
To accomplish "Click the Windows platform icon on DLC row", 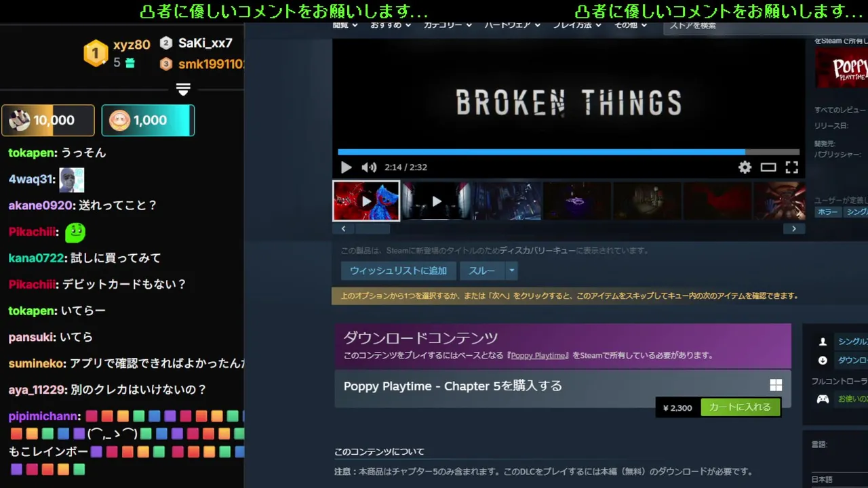I will [776, 385].
